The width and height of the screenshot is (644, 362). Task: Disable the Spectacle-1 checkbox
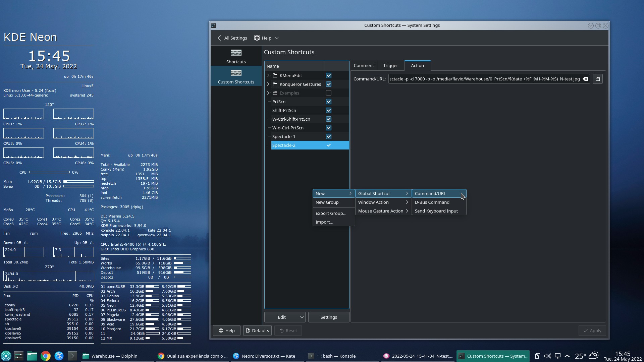point(329,136)
